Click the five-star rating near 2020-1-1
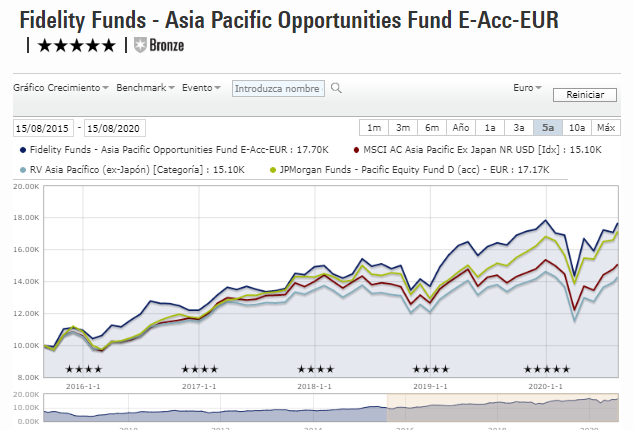Viewport: 633px width, 430px height. point(546,370)
